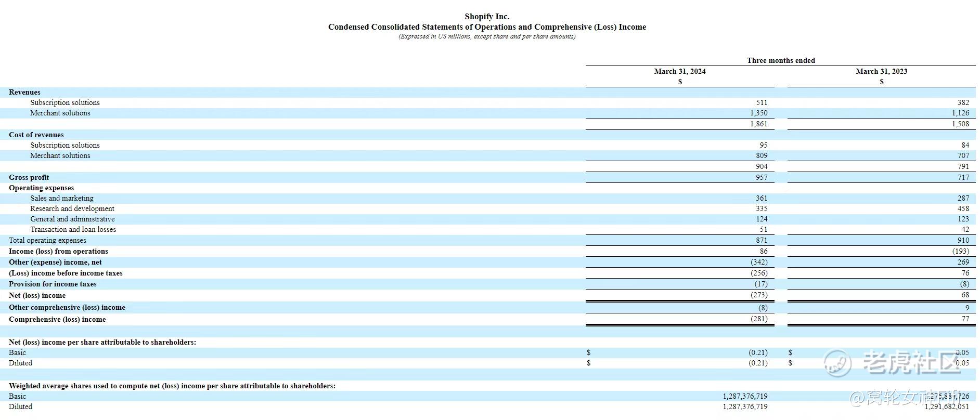Select the "Cost of revenues" section label
The height and width of the screenshot is (420, 980).
36,135
